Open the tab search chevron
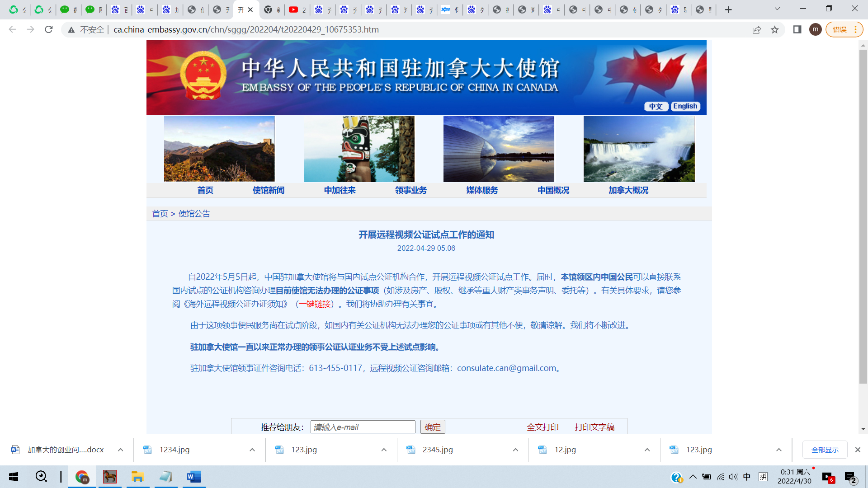 point(777,9)
